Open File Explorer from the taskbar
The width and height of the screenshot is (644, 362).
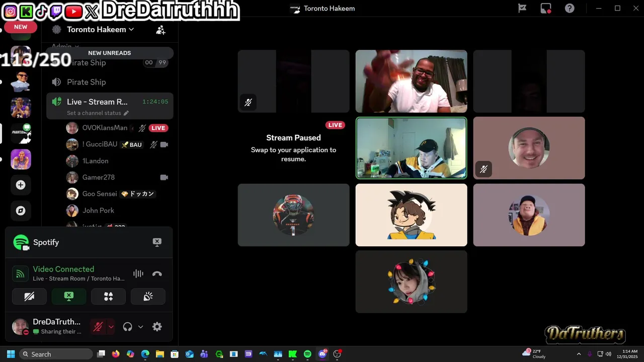tap(160, 354)
